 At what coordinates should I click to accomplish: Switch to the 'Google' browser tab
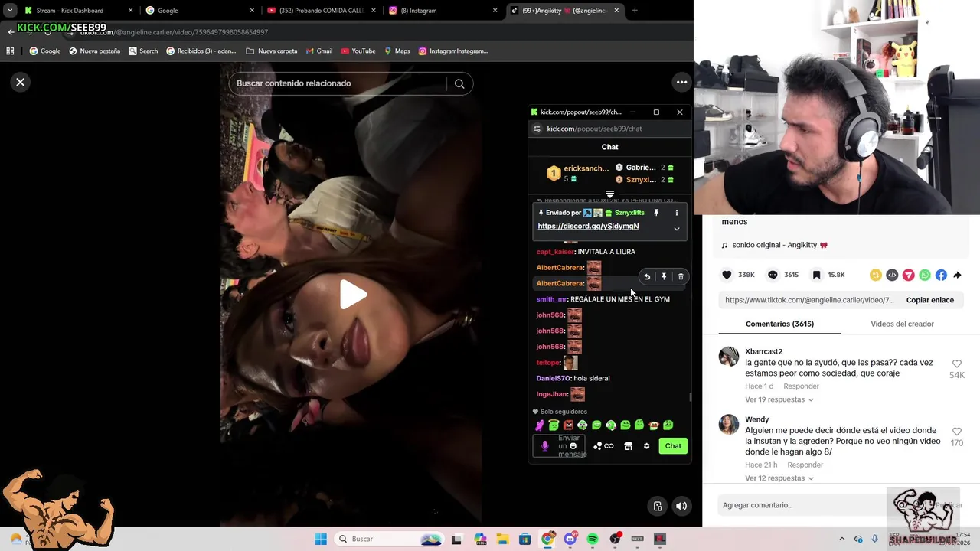201,11
